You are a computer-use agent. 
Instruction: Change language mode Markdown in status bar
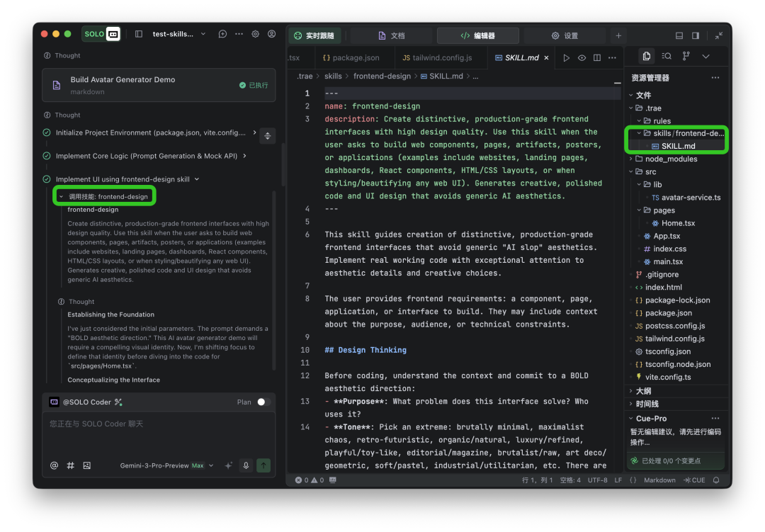pos(659,480)
